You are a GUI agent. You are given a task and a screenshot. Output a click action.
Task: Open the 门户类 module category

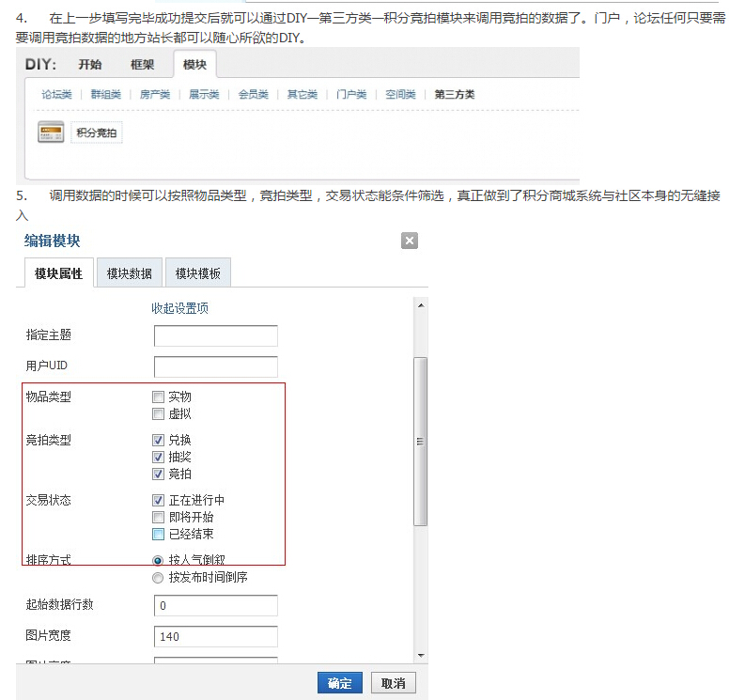tap(351, 94)
